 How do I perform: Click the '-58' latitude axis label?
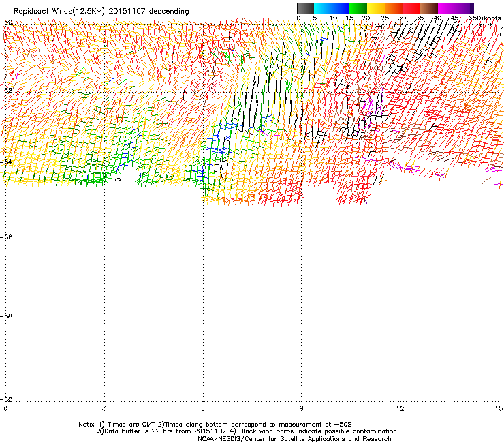6,316
